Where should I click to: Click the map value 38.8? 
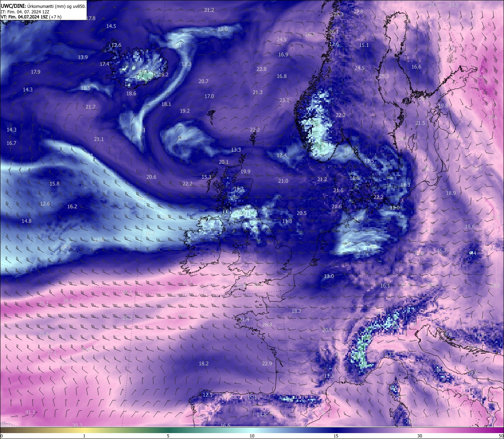coord(68,300)
